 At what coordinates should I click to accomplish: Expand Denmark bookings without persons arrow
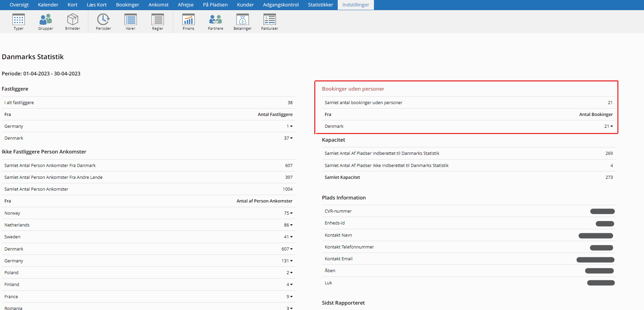(x=612, y=126)
